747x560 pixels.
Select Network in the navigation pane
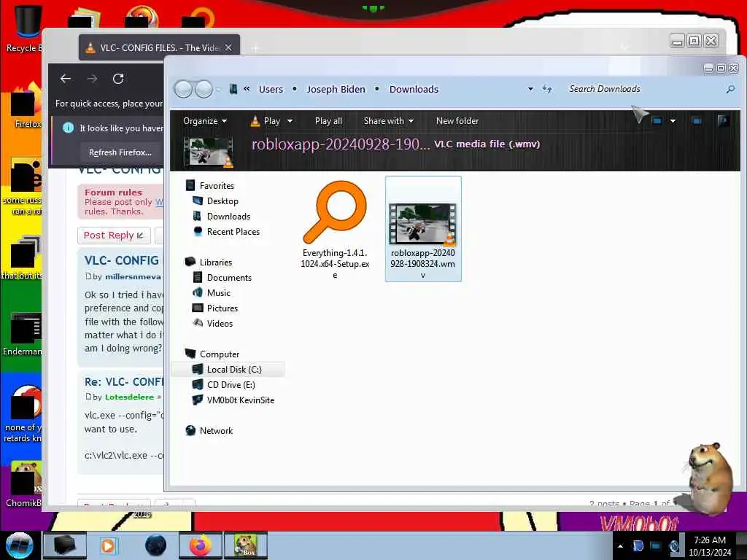(216, 430)
